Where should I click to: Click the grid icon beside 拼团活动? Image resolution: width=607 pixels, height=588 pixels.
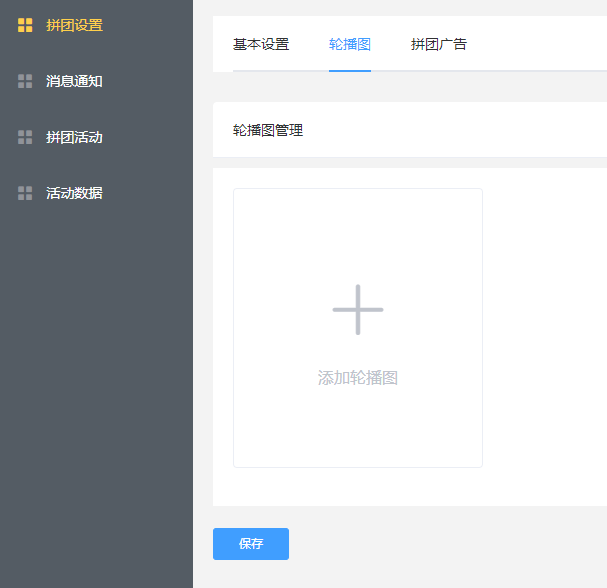[x=25, y=137]
